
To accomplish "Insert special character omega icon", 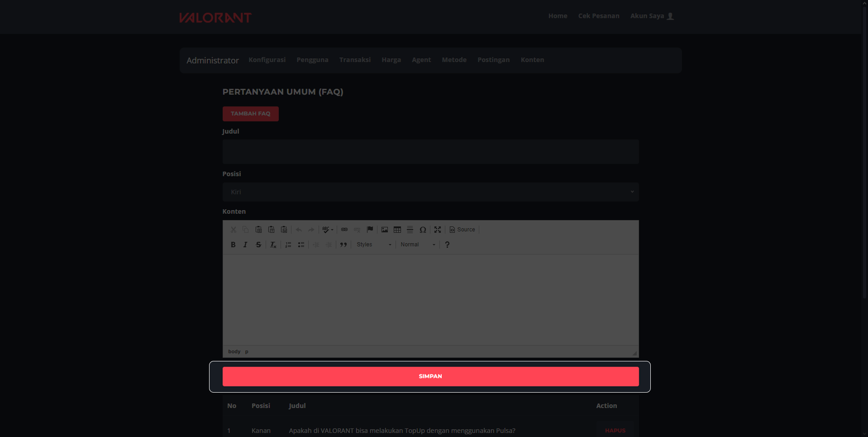I will pyautogui.click(x=423, y=230).
